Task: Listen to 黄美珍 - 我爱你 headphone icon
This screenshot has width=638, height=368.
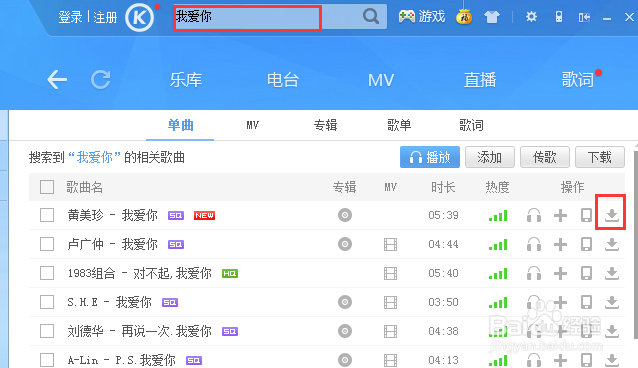Action: coord(534,215)
